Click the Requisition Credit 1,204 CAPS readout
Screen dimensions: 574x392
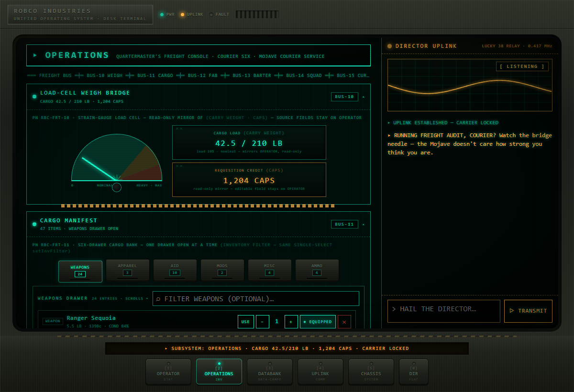click(249, 180)
